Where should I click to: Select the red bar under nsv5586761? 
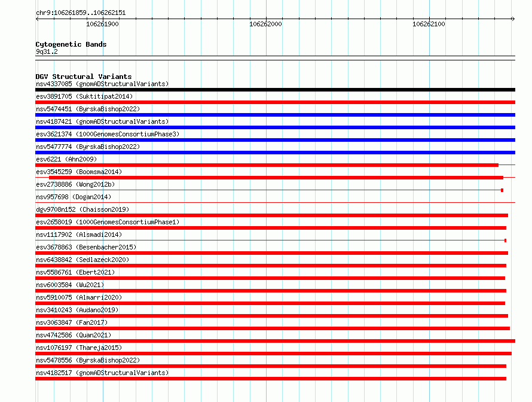click(270, 278)
